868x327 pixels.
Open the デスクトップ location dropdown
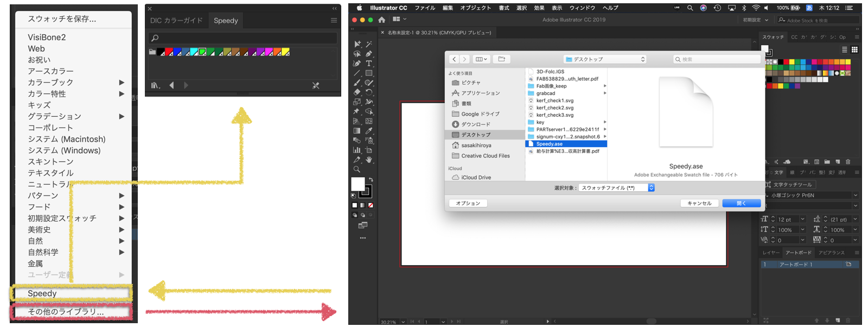click(605, 59)
